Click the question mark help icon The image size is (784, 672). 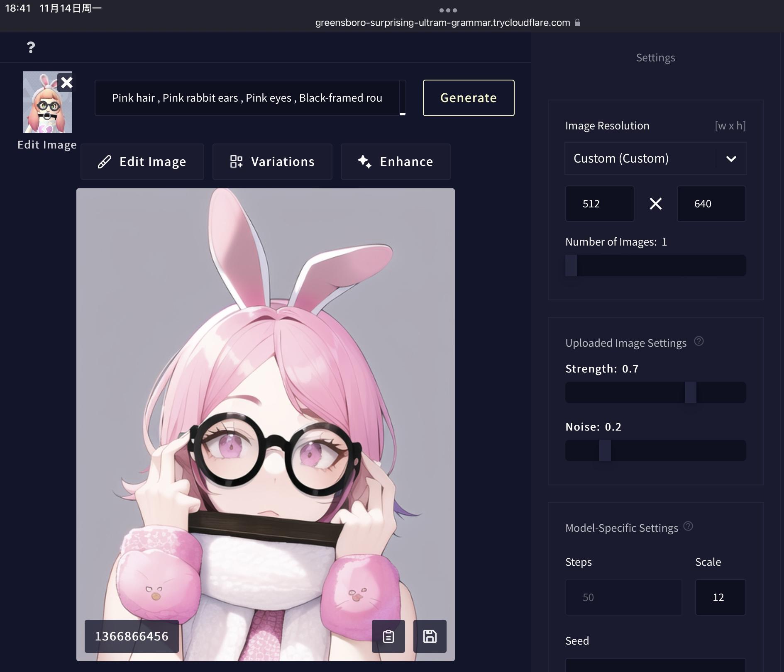pyautogui.click(x=31, y=47)
